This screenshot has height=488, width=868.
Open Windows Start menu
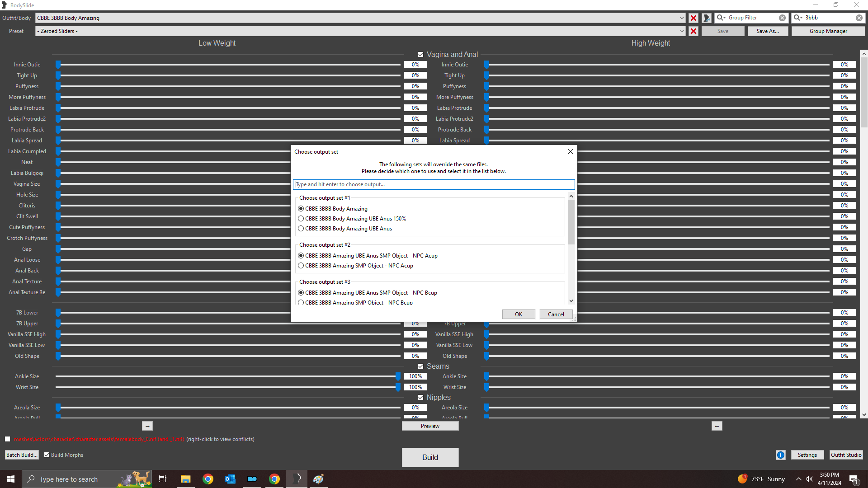pos(11,479)
